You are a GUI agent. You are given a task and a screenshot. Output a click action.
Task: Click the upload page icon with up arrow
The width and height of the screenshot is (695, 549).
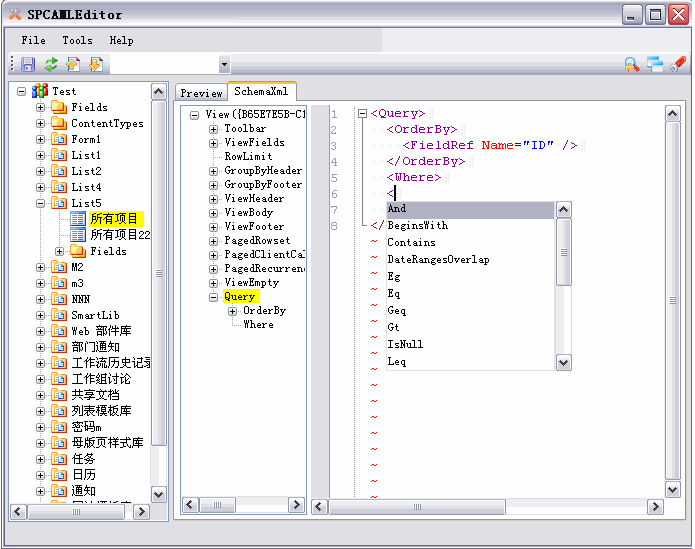pos(74,65)
